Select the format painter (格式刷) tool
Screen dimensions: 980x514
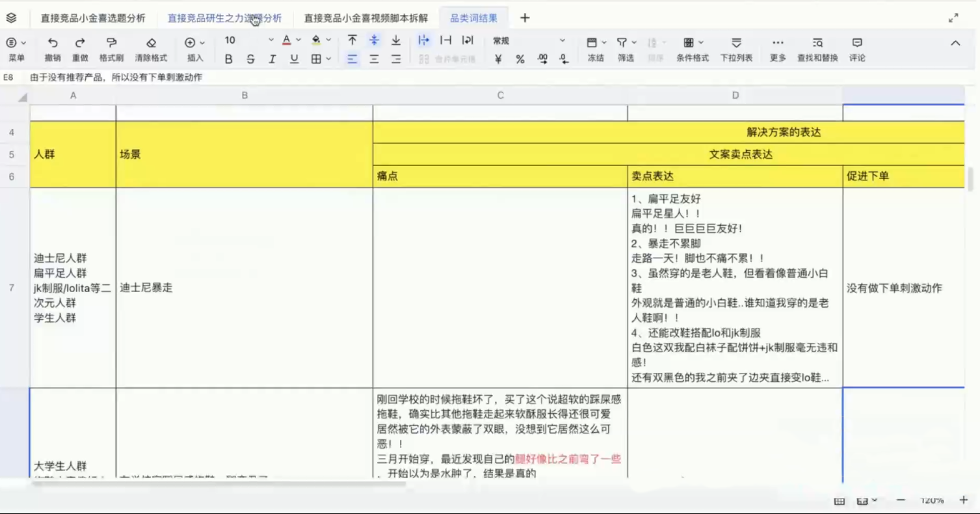111,43
